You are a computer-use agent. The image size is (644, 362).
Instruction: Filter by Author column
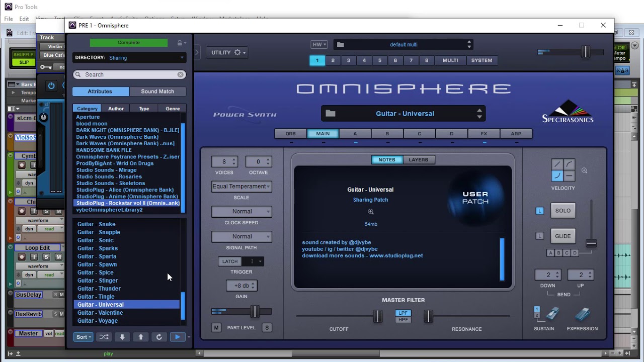[x=116, y=109]
